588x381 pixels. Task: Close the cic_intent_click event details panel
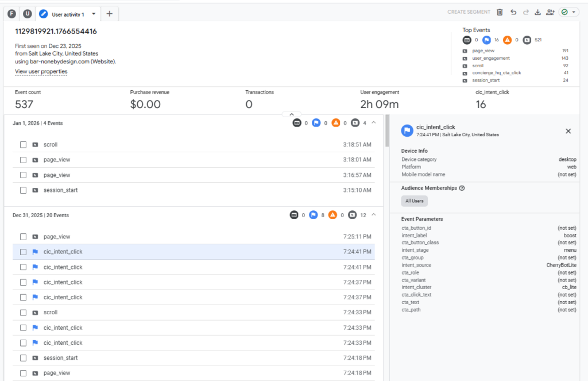568,131
